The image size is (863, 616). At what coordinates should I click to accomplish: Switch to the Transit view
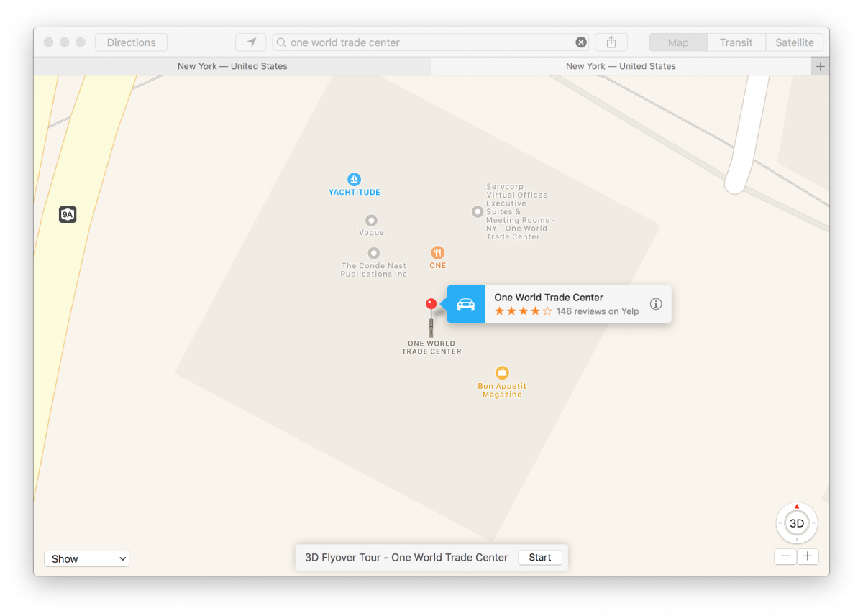pyautogui.click(x=736, y=42)
